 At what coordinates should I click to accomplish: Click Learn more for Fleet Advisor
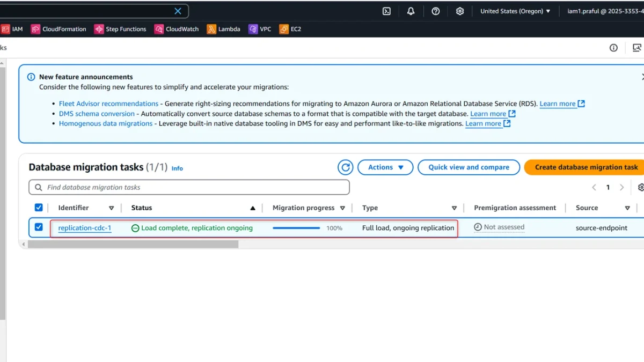562,104
